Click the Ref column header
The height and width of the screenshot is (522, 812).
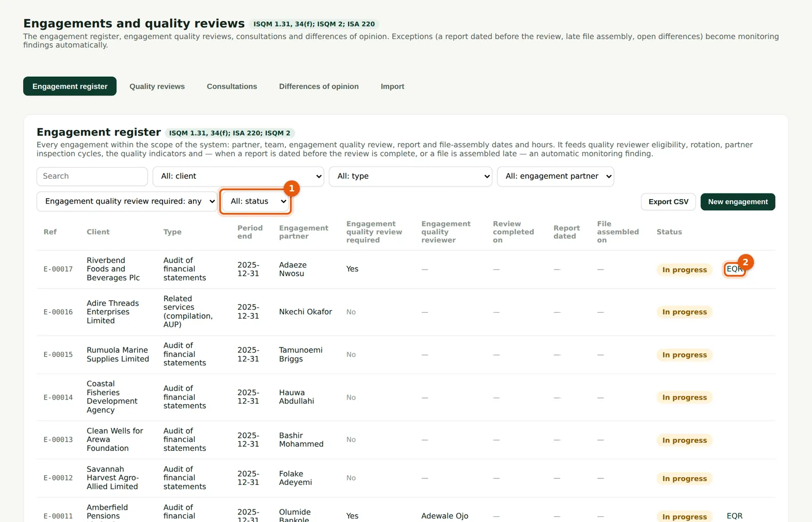click(x=50, y=232)
